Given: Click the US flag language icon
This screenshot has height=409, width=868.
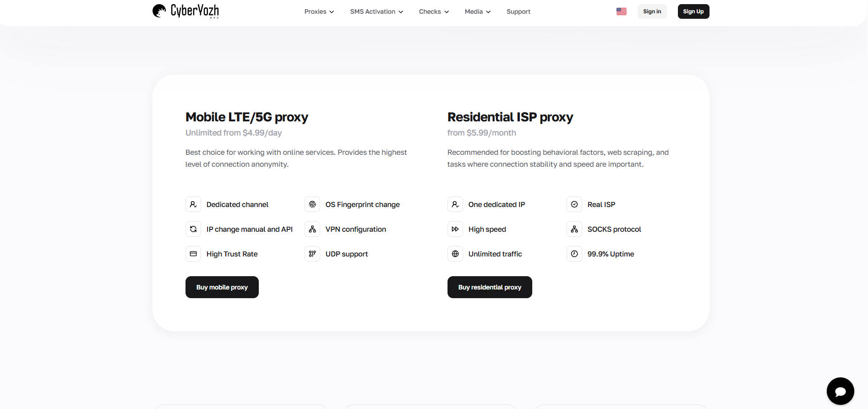Looking at the screenshot, I should click(x=621, y=11).
